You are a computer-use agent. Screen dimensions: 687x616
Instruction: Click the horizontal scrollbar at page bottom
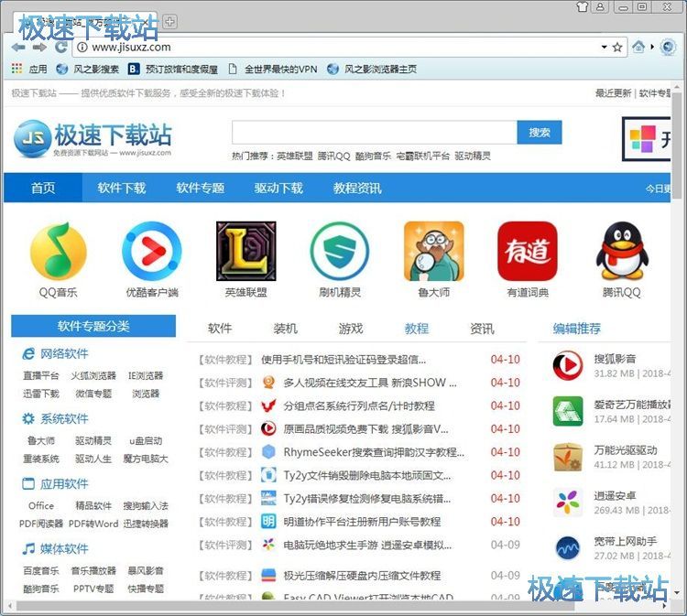(295, 606)
